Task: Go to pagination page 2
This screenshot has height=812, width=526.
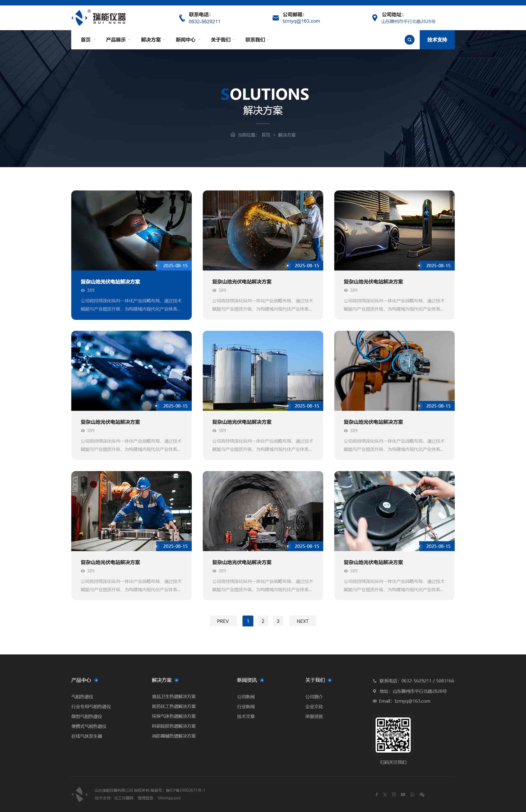Action: point(263,621)
